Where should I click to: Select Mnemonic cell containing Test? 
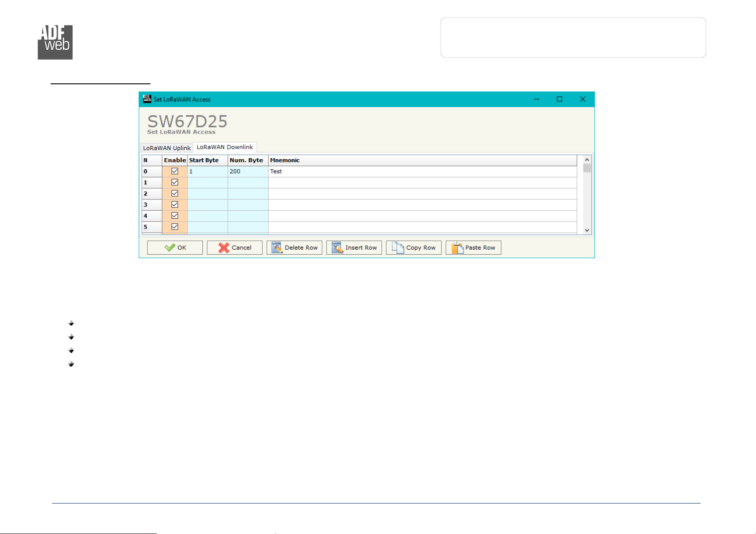[423, 171]
